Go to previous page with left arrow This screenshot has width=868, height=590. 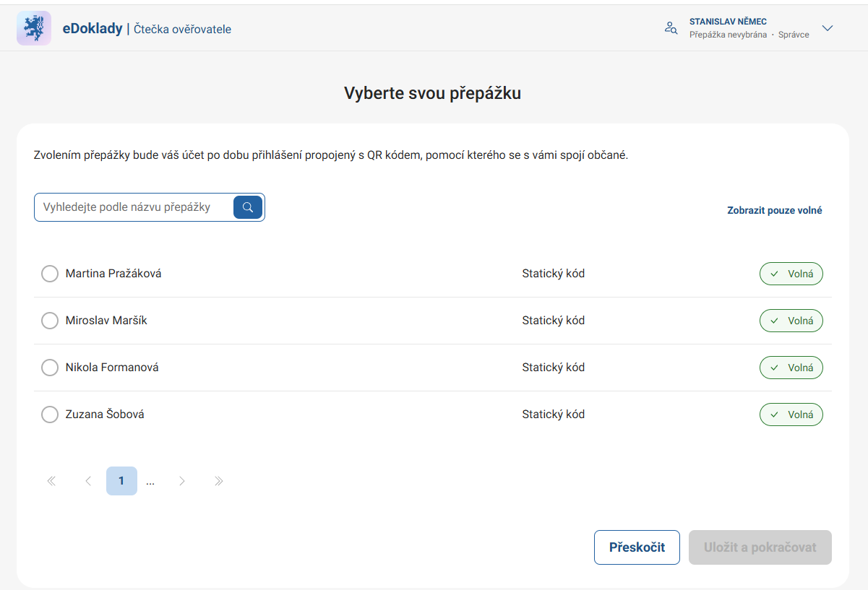coord(88,481)
